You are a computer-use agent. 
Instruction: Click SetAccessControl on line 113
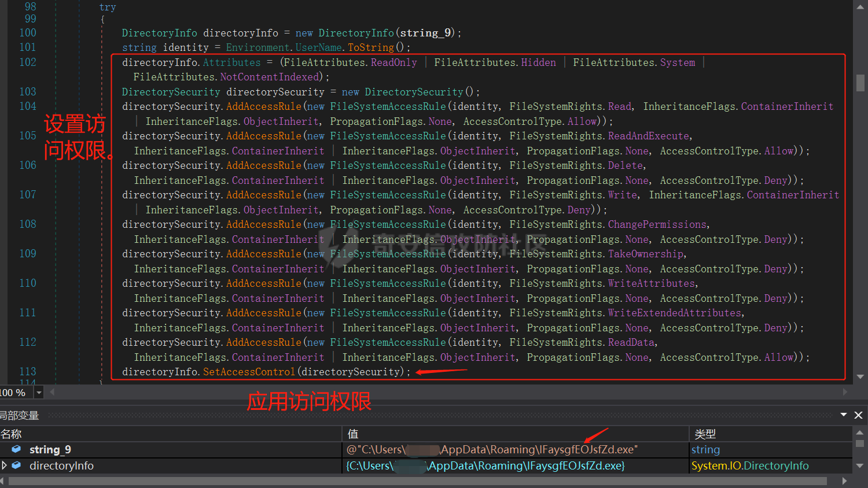point(249,372)
